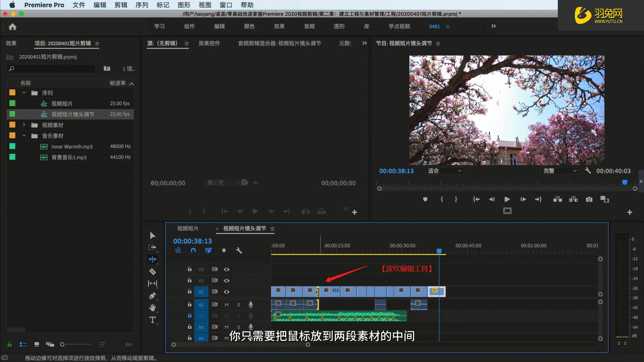The width and height of the screenshot is (644, 362).
Task: Open button editor plus in program monitor
Action: pyautogui.click(x=630, y=212)
